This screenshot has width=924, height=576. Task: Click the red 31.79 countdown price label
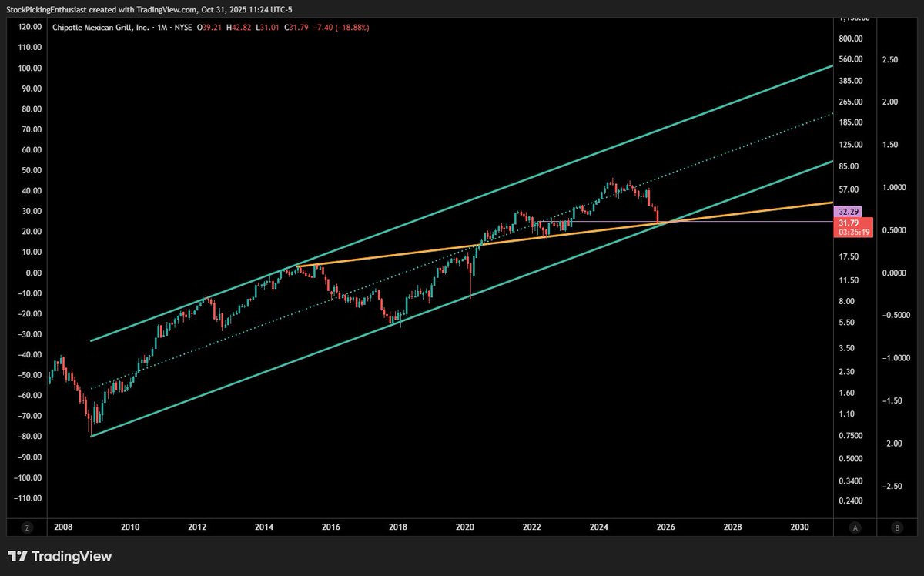point(853,226)
